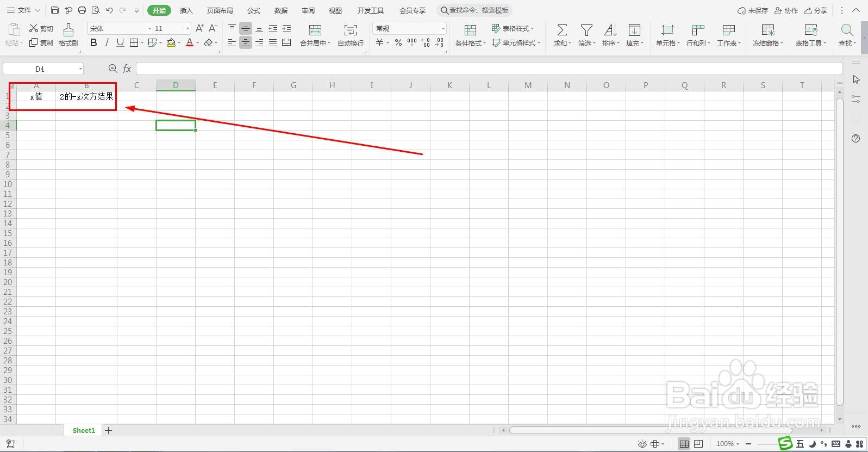Click the percent style icon
The width and height of the screenshot is (868, 452).
pos(398,42)
